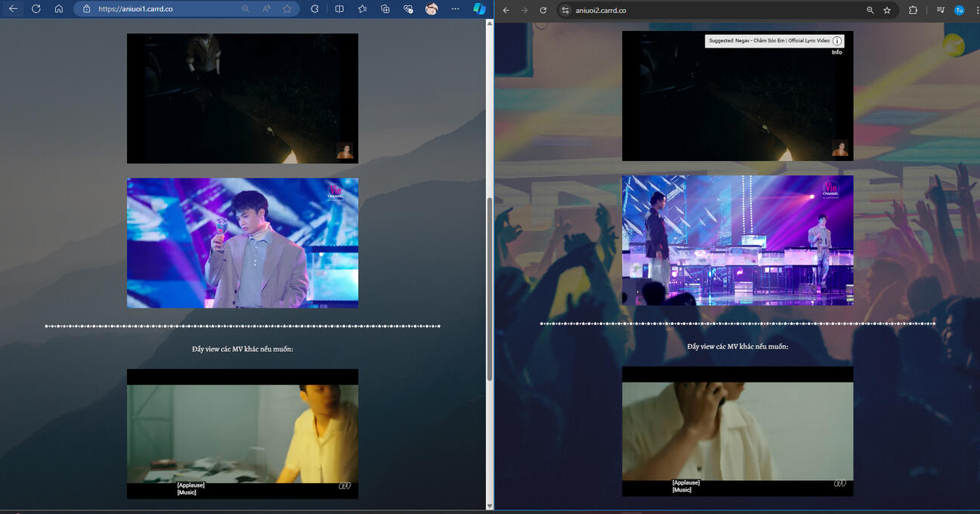The width and height of the screenshot is (980, 514).
Task: Open Read aloud in Edge address bar
Action: [267, 9]
